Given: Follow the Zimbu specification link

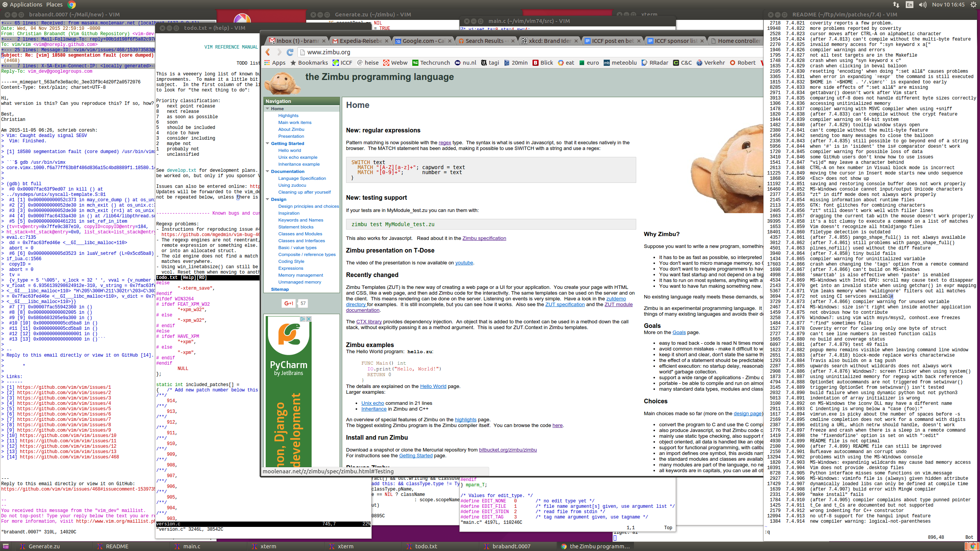Looking at the screenshot, I should (x=484, y=238).
